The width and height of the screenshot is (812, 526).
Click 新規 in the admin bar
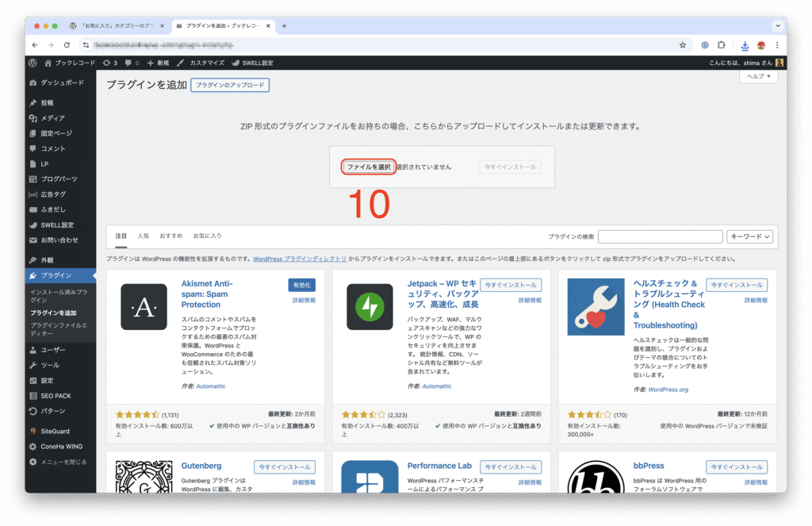pos(158,63)
